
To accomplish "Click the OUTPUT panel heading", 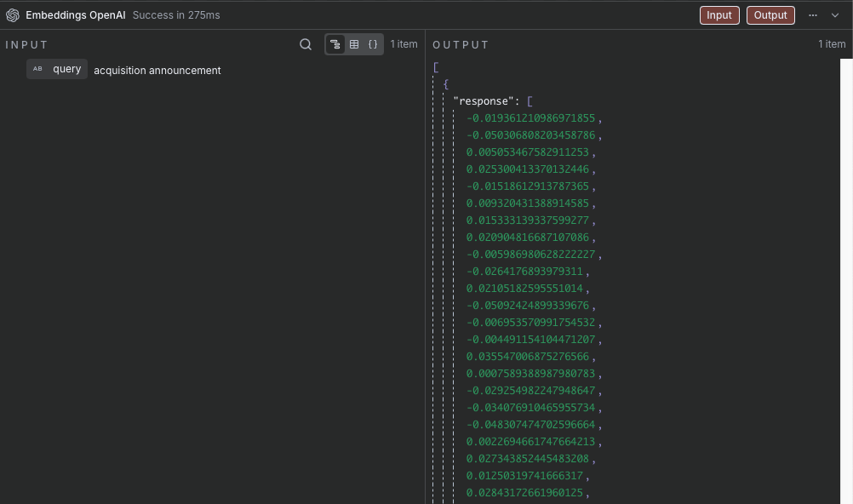I will point(461,45).
